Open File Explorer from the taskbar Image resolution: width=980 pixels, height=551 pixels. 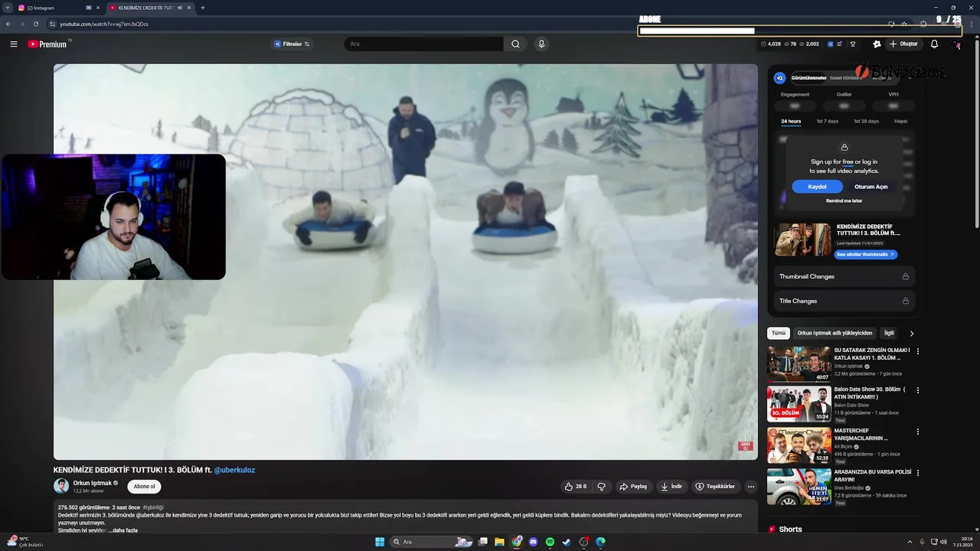(500, 542)
